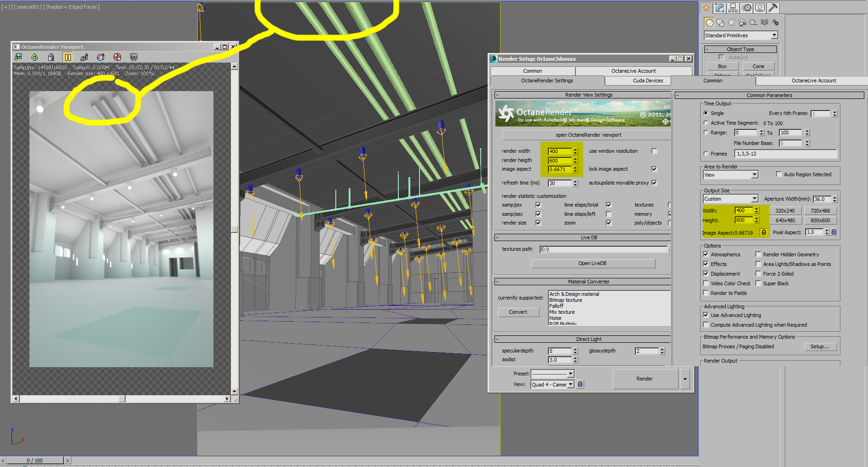Open the Output Size Custom dropdown

(x=755, y=199)
